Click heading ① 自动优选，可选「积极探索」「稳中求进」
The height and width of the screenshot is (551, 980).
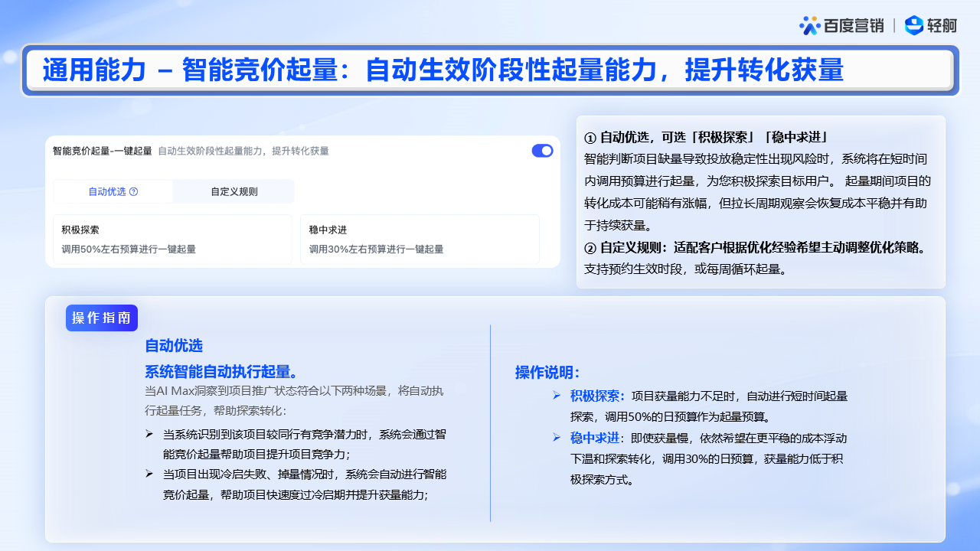coord(706,138)
